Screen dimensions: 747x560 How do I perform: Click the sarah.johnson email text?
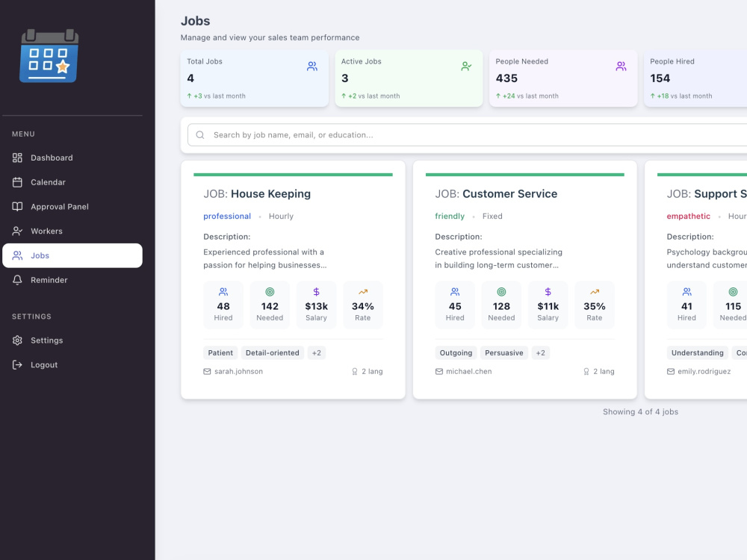(x=239, y=371)
